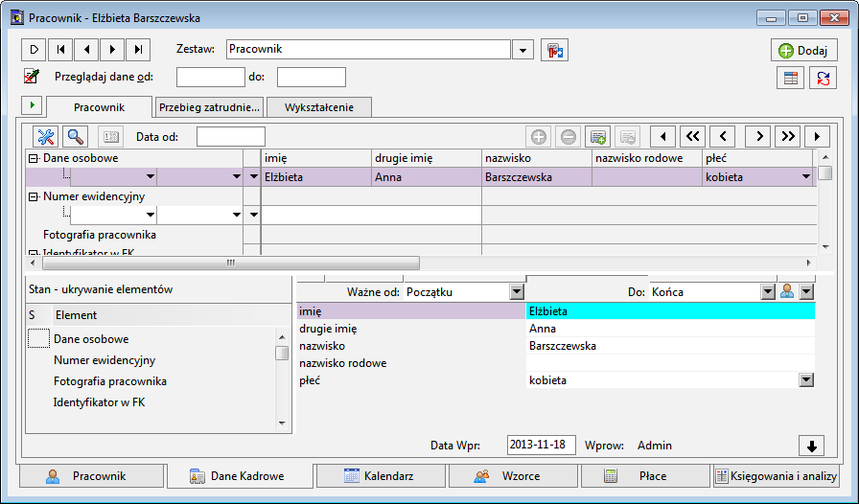Toggle the state box beside Dane osobowe

pos(38,338)
